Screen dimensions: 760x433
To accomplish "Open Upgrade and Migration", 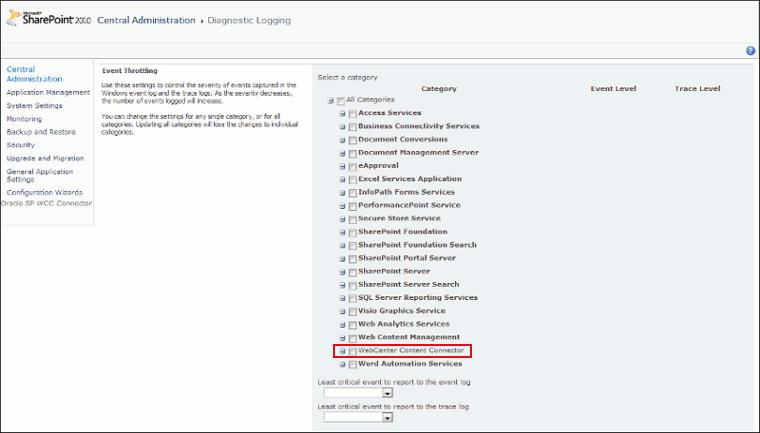I will click(45, 158).
